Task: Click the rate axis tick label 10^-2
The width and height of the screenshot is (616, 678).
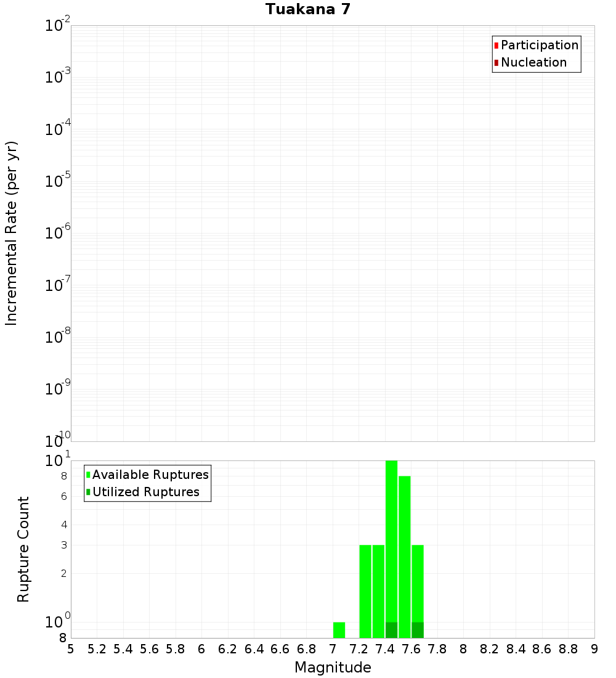Action: 57,24
